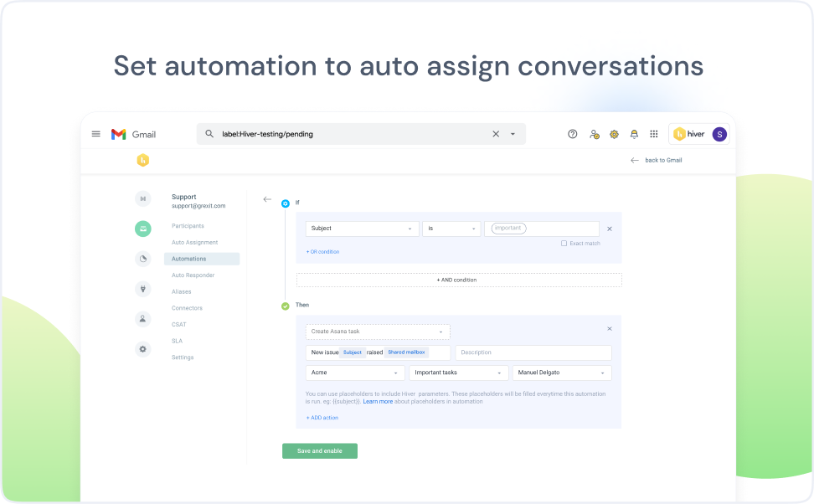The height and width of the screenshot is (504, 814).
Task: Clear the search query with the X icon
Action: click(x=496, y=134)
